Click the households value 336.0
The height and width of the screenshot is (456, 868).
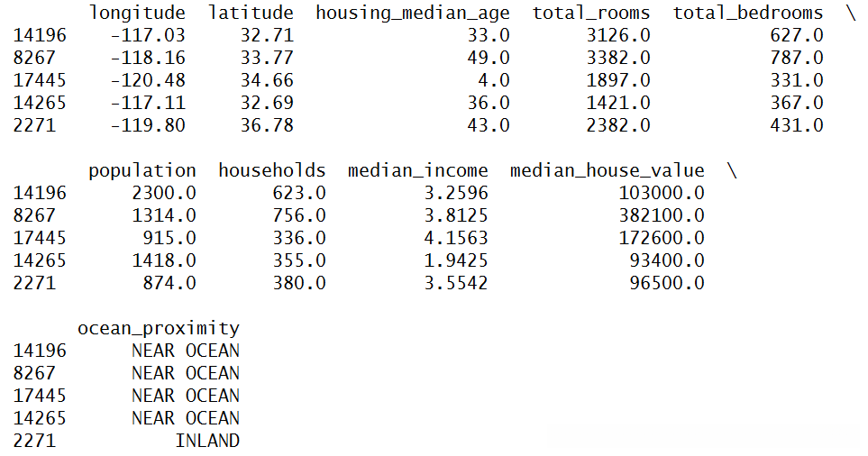[299, 238]
